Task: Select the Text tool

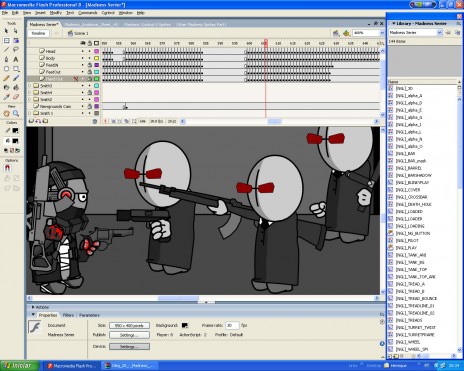Action: click(x=16, y=59)
